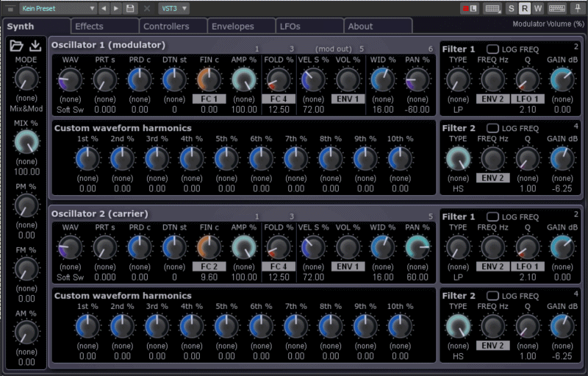Toggle the W write automation button
Screen dimensions: 588x376
538,8
